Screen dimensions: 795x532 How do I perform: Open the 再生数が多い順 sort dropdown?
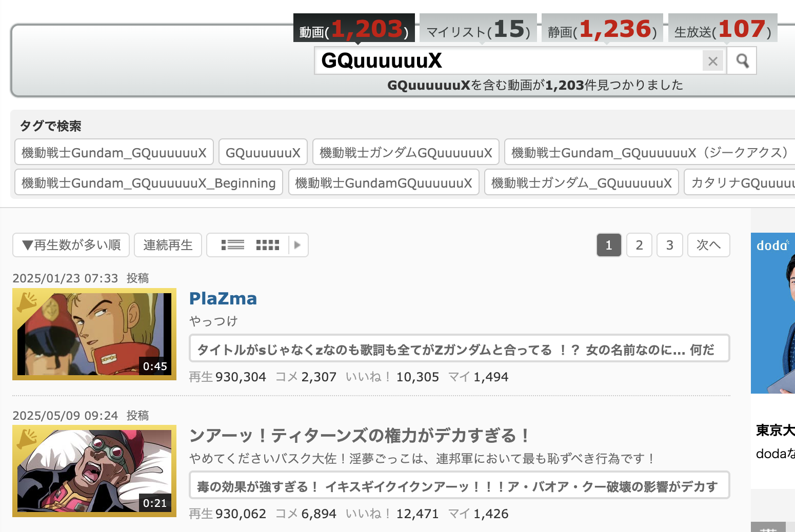point(71,245)
